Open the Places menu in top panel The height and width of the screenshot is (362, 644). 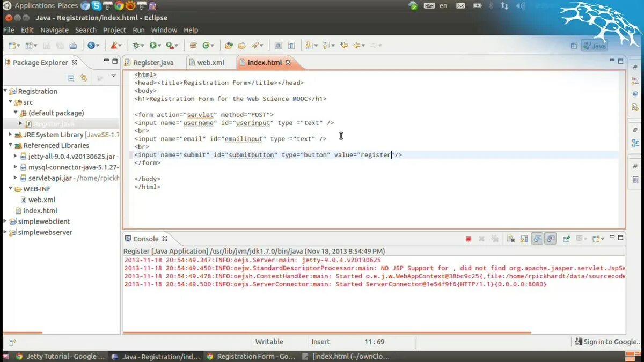(68, 5)
